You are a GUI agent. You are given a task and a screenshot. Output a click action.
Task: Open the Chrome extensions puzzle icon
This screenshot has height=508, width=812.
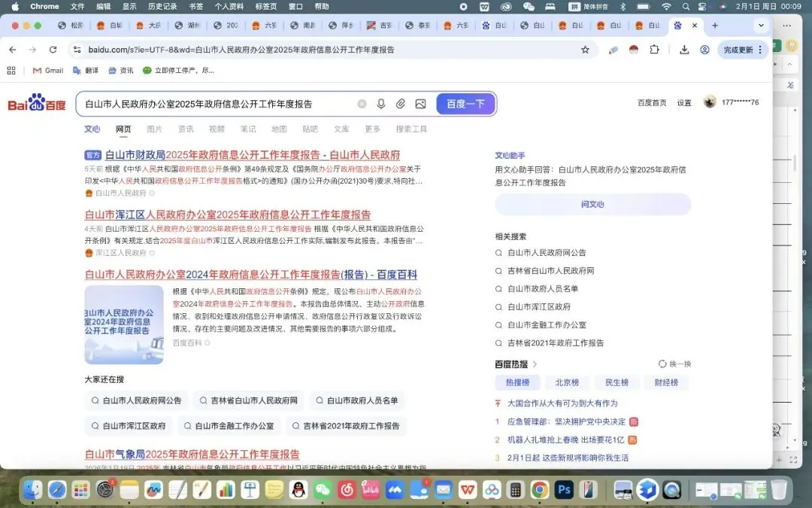pyautogui.click(x=655, y=50)
